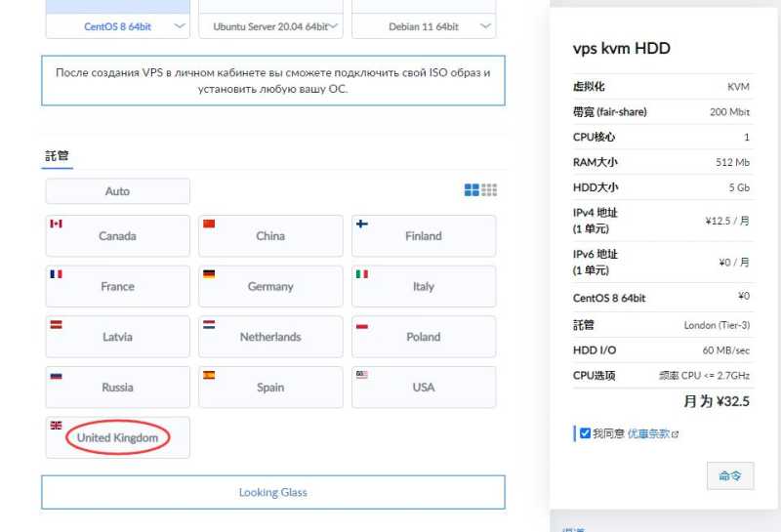
Task: Click the 'CentOS 8 64bit' row in summary
Action: click(661, 298)
